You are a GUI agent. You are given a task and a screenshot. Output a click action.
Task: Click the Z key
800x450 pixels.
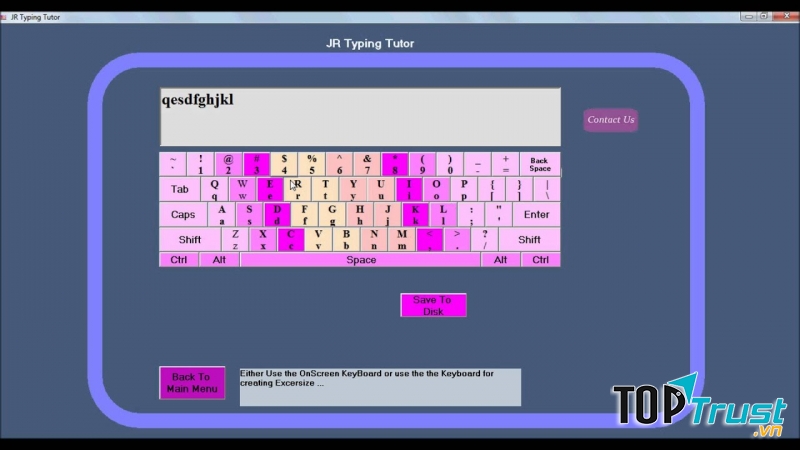(x=235, y=240)
